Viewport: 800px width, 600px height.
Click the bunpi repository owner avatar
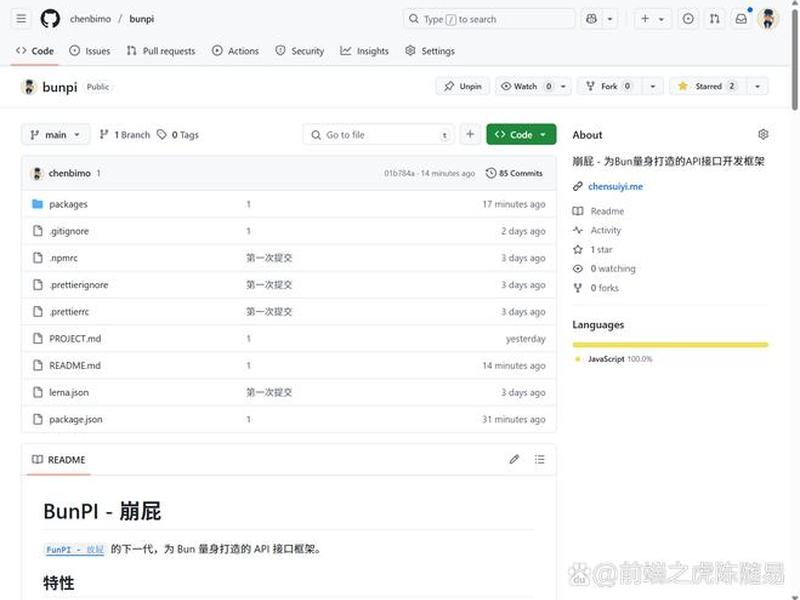tap(29, 87)
